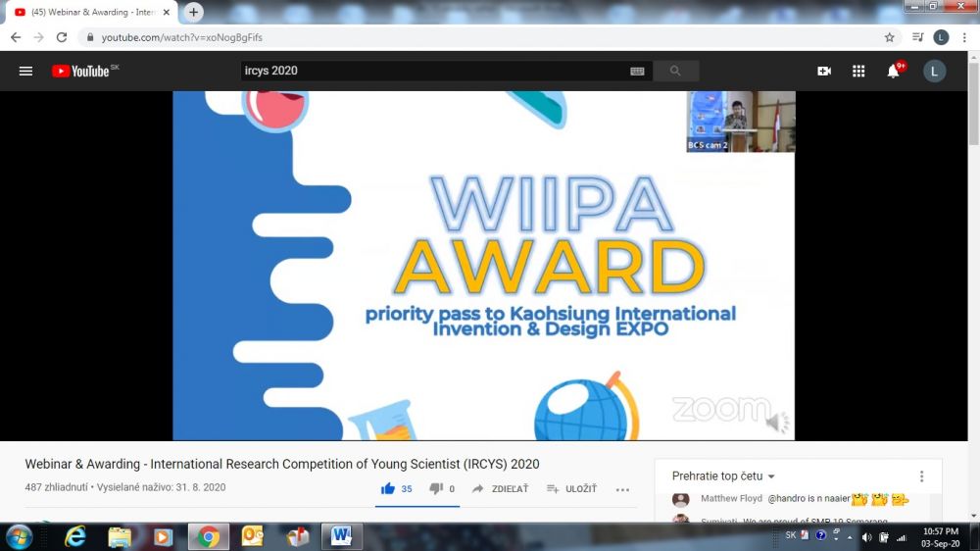The height and width of the screenshot is (551, 980).
Task: Launch Internet Explorer from taskbar
Action: [x=75, y=536]
